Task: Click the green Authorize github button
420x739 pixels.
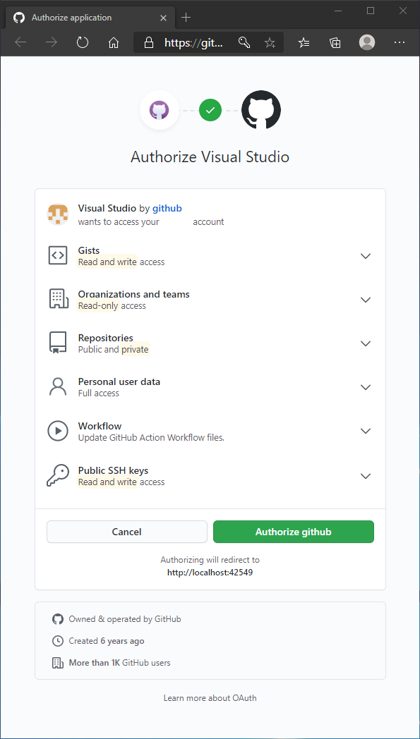Action: pyautogui.click(x=293, y=532)
